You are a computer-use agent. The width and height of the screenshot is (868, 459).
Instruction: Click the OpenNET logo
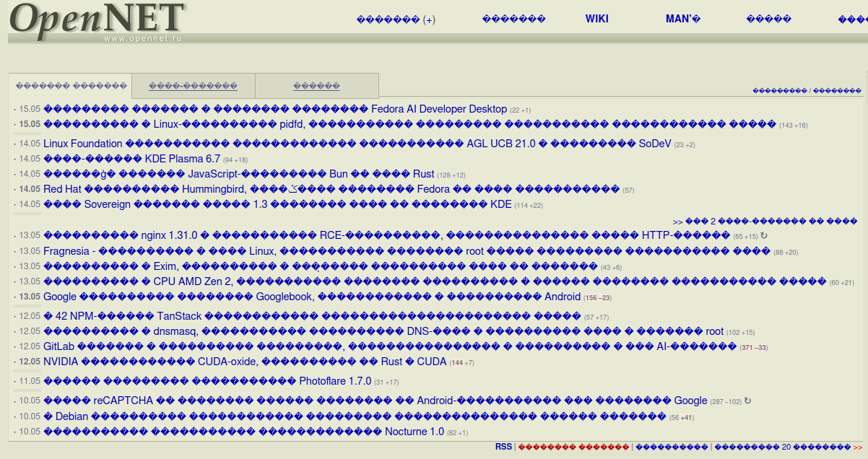[x=97, y=22]
